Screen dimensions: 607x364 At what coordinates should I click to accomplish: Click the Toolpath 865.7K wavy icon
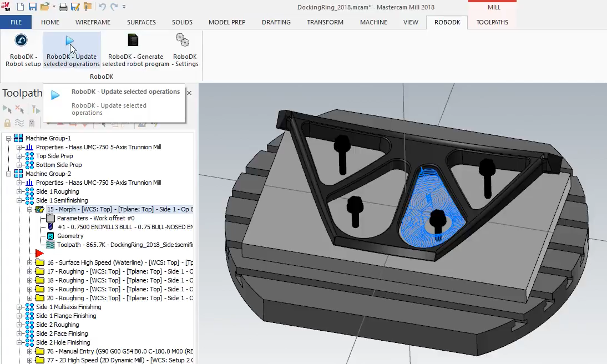coord(50,245)
